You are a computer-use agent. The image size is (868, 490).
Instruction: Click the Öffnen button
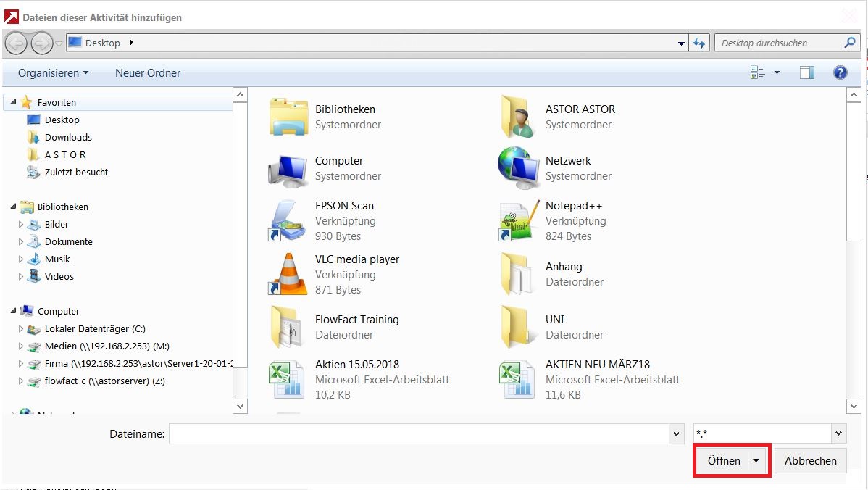(723, 461)
